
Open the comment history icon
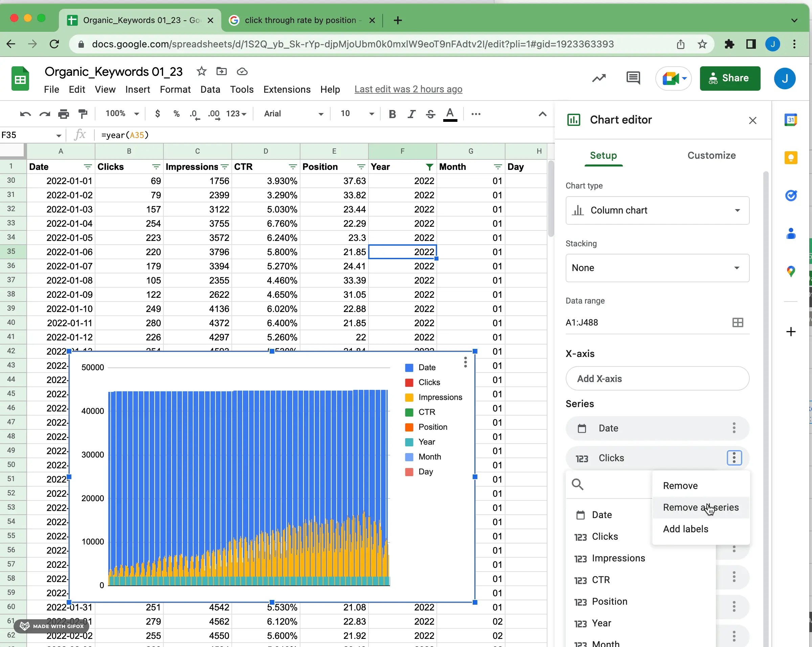[633, 78]
